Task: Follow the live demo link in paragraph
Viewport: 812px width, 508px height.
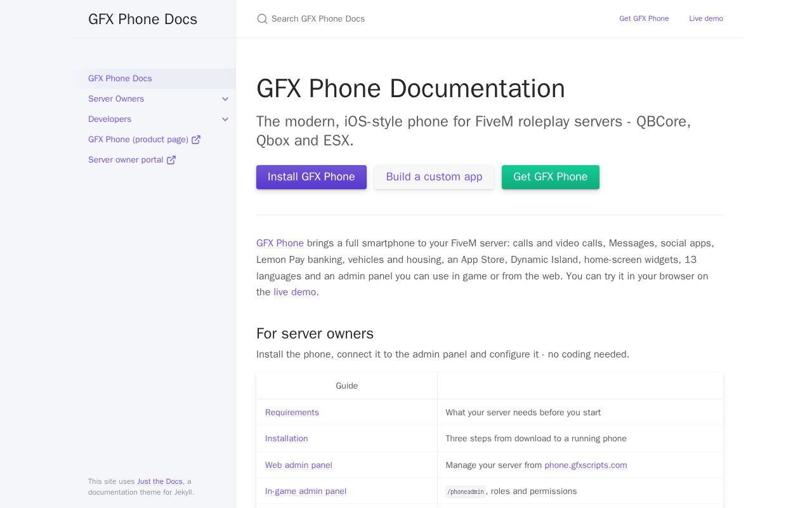Action: pos(294,292)
